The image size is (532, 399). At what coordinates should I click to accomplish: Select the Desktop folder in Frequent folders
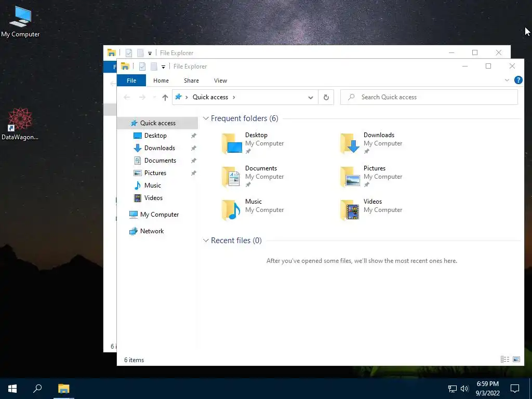coord(252,143)
